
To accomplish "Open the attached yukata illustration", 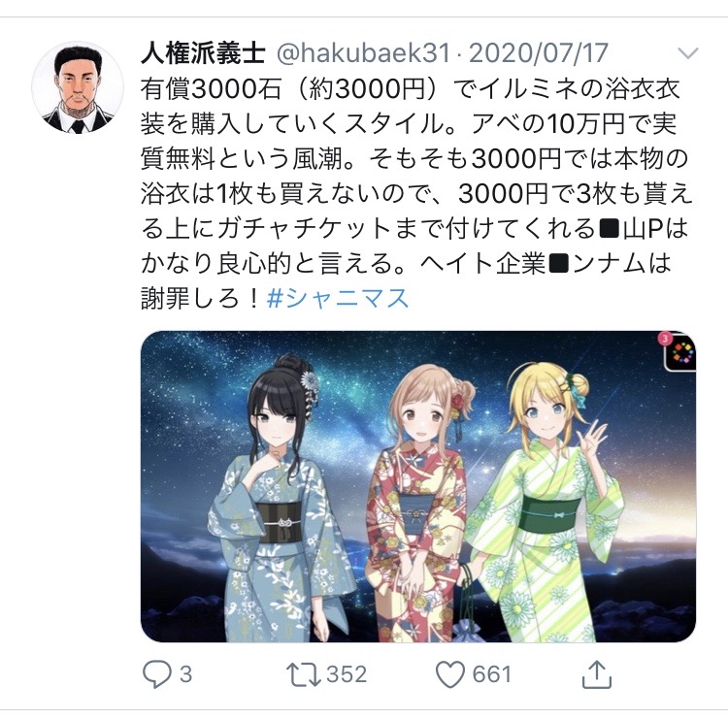I will coord(417,486).
